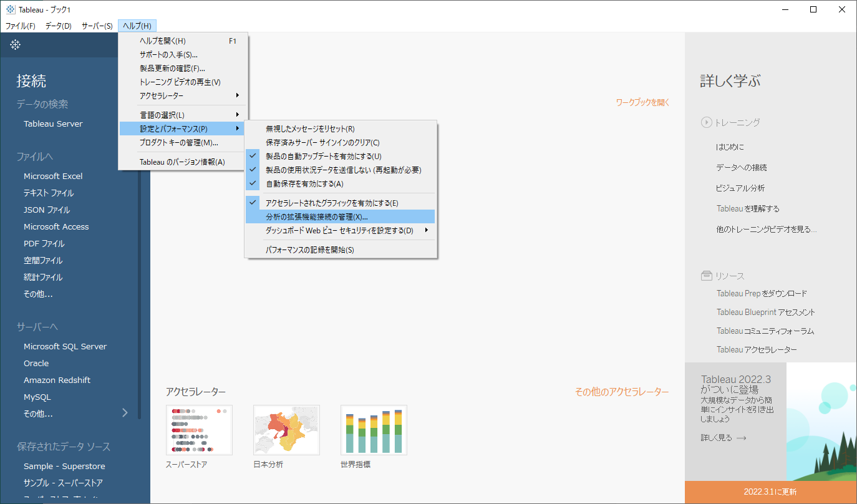Screen dimensions: 857x504
Task: Click the 2022.3.1に更新 update button
Action: (770, 492)
